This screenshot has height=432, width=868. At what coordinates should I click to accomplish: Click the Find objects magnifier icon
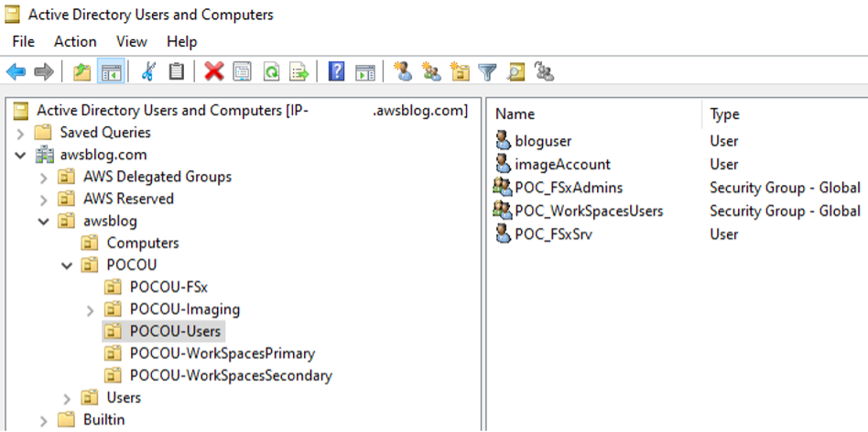coord(515,72)
